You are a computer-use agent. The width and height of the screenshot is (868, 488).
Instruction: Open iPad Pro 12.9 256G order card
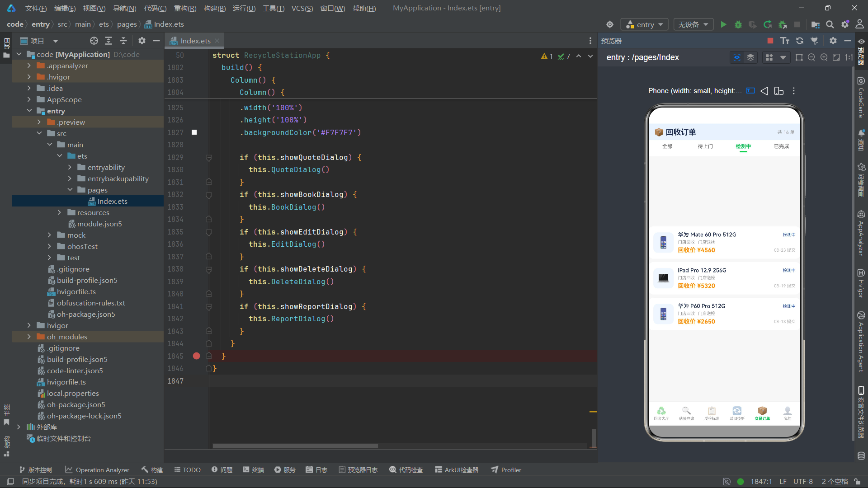pyautogui.click(x=724, y=278)
